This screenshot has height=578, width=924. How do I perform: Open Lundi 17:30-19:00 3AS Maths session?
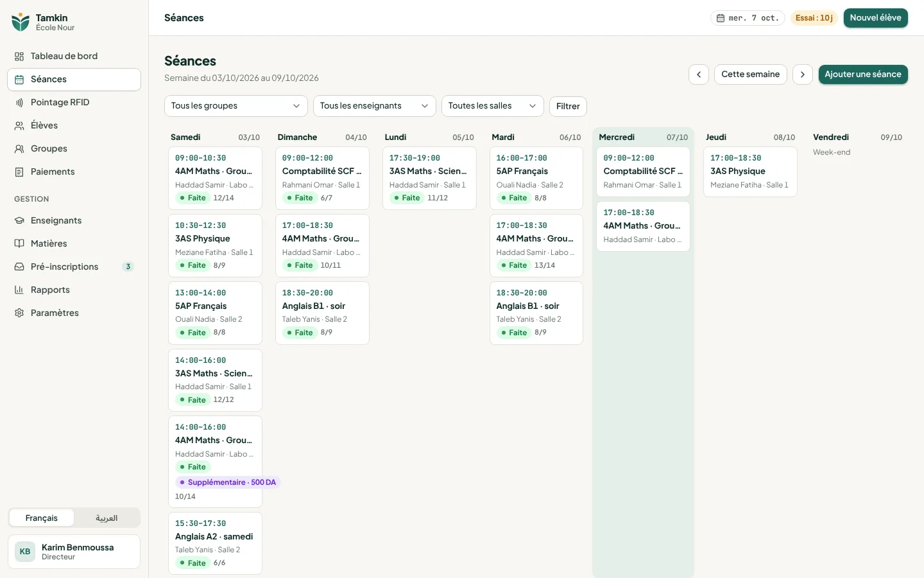(x=429, y=178)
